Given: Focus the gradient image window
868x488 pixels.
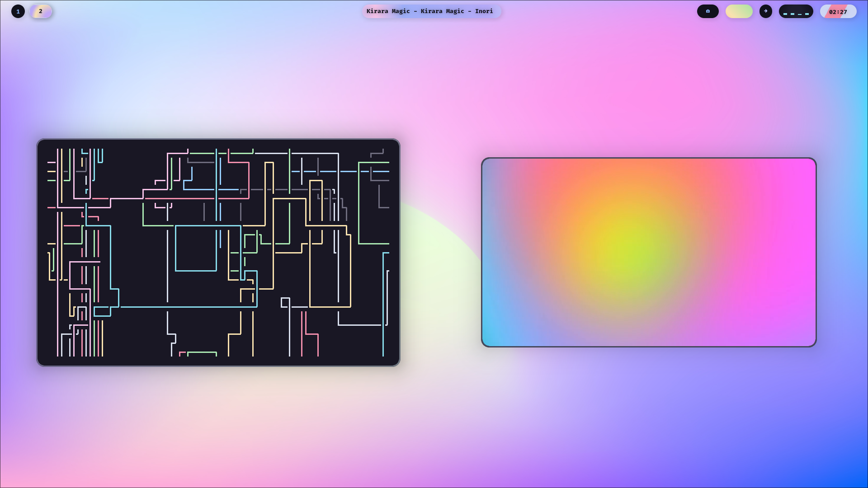Looking at the screenshot, I should pos(649,252).
